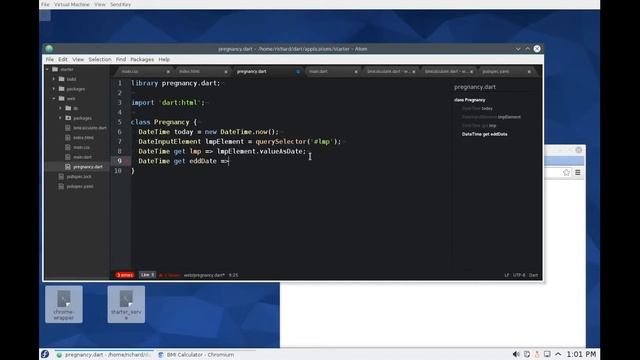
Task: Open the Find menu
Action: pyautogui.click(x=121, y=60)
